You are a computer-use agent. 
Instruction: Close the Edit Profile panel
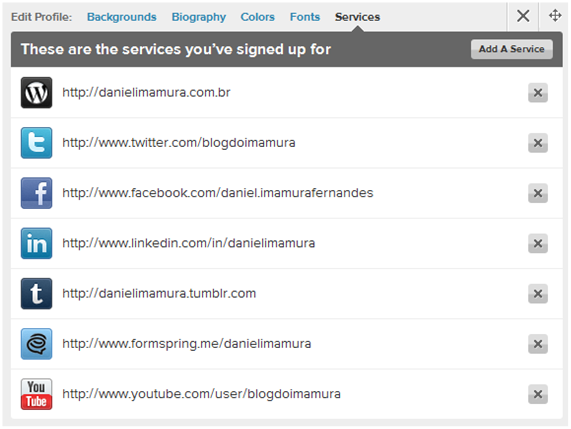[523, 16]
